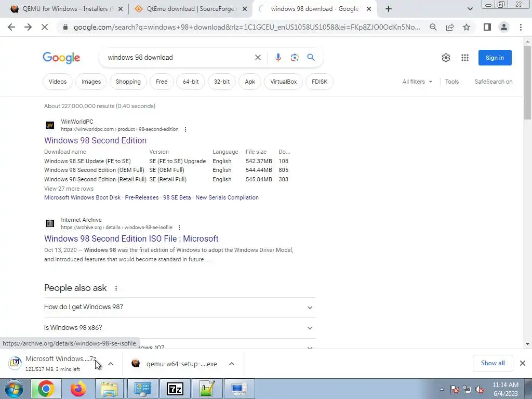Apply the 64-bit filter chip
Image resolution: width=532 pixels, height=399 pixels.
(x=191, y=82)
